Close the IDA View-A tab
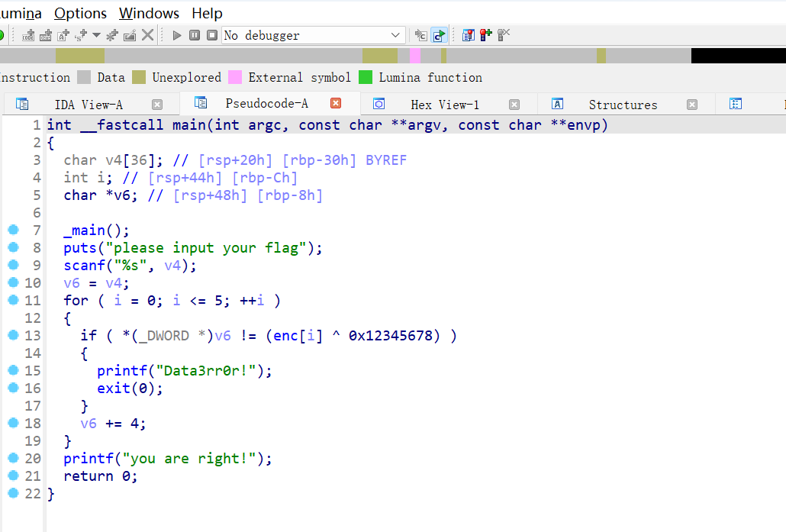This screenshot has height=532, width=786. pos(157,105)
